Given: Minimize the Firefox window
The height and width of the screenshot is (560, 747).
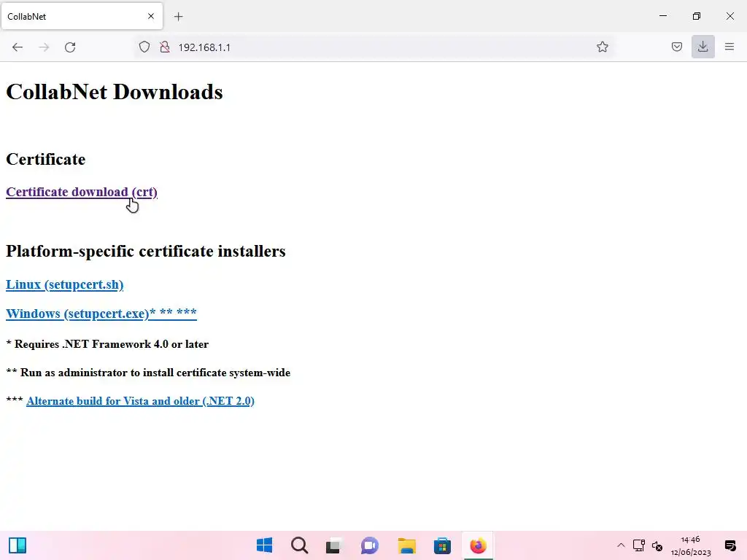Looking at the screenshot, I should click(x=662, y=16).
